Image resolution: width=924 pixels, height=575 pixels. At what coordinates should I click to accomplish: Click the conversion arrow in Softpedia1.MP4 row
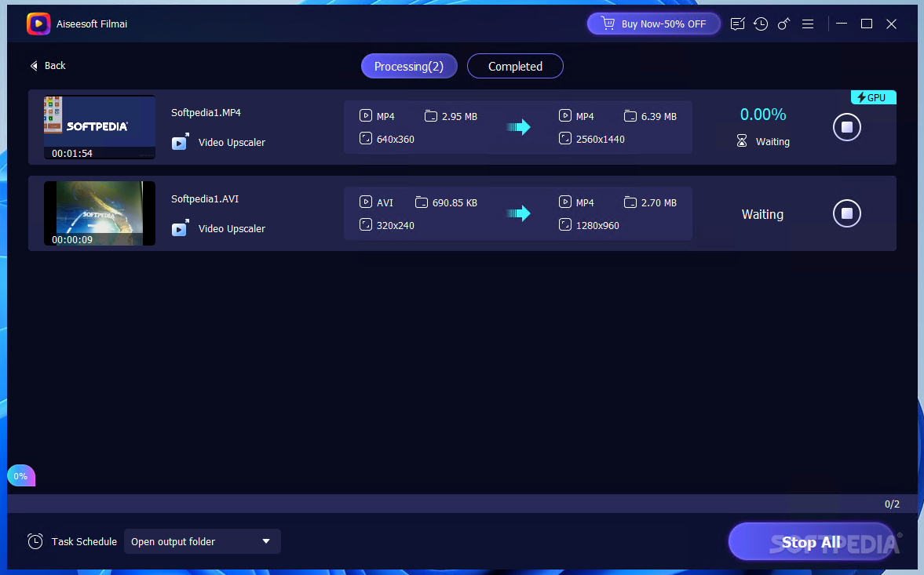[x=519, y=126]
